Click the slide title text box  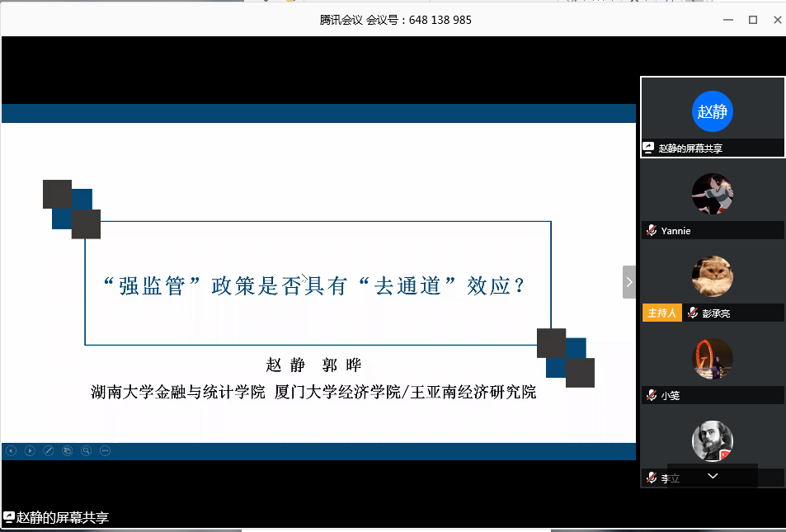point(318,284)
